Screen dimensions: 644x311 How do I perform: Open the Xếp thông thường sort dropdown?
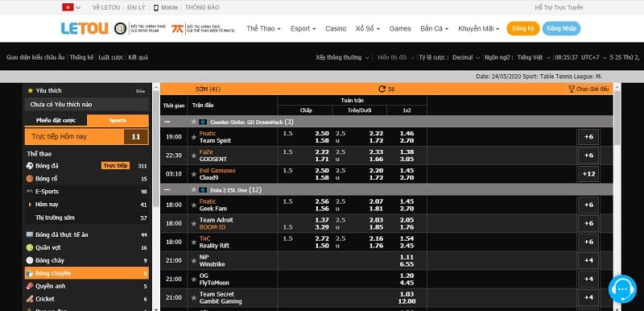click(343, 57)
